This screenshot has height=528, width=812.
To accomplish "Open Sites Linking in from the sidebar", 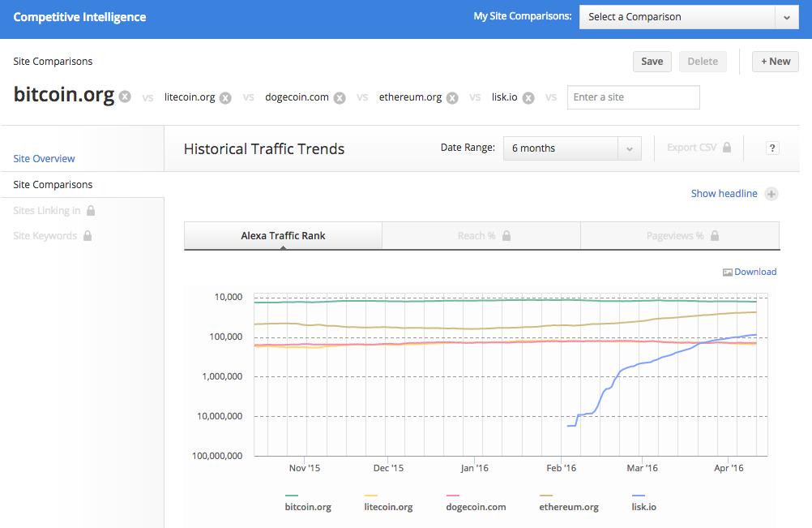I will (47, 210).
